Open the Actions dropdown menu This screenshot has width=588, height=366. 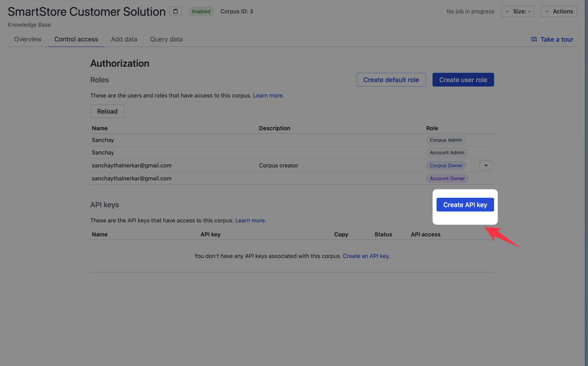tap(559, 11)
